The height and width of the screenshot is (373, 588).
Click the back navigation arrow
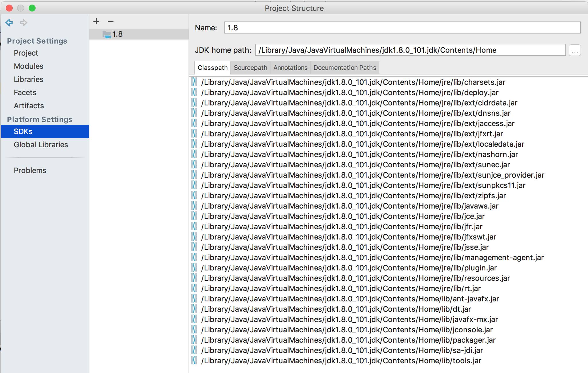tap(9, 22)
